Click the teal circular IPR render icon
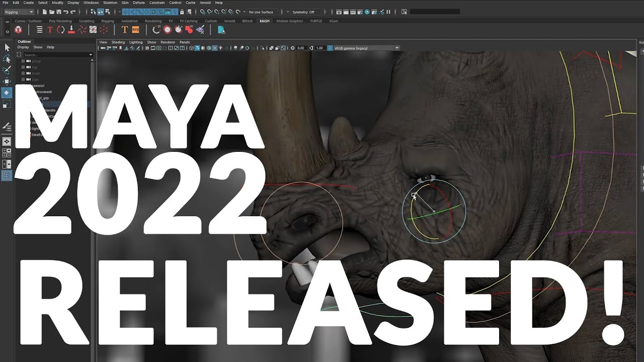The image size is (644, 362). (367, 12)
